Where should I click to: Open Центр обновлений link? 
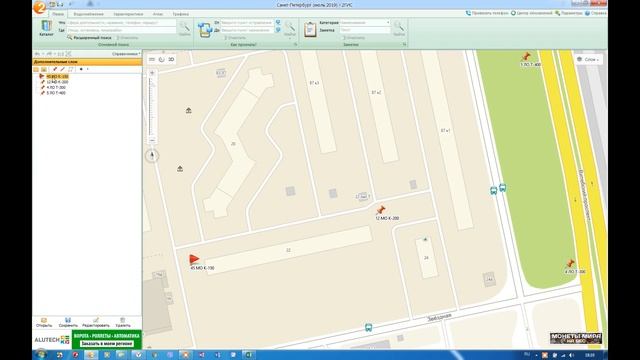coord(531,13)
